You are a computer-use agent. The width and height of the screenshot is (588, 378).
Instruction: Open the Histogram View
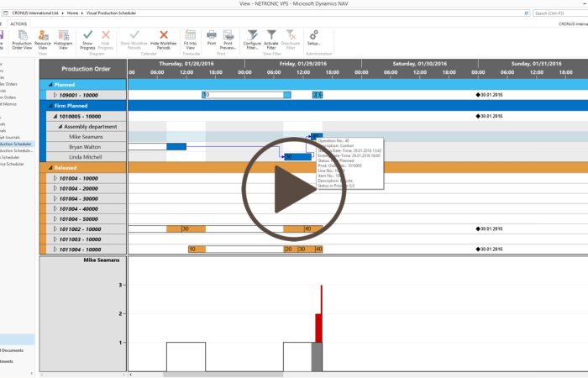coord(63,39)
